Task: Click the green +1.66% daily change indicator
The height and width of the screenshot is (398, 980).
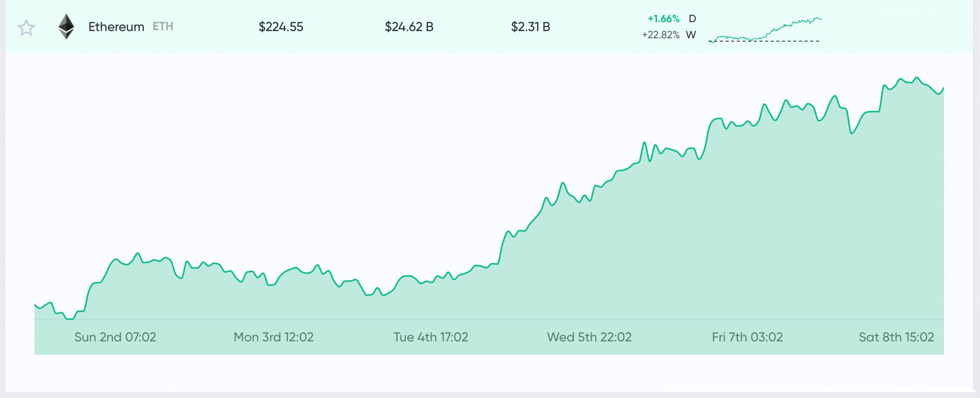Action: coord(664,18)
